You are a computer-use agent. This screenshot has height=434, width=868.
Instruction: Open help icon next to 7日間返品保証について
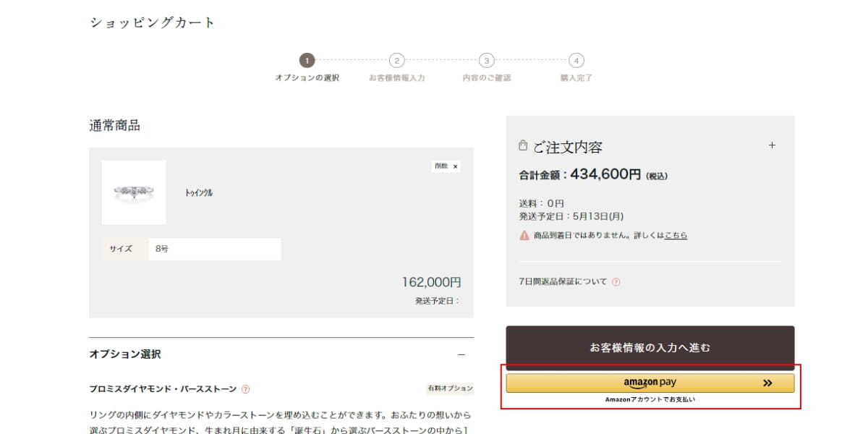[x=616, y=282]
